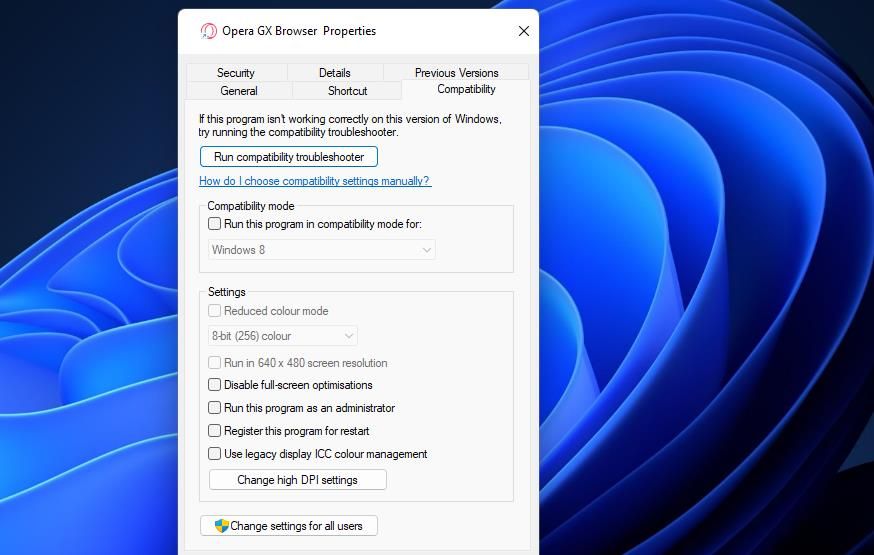Viewport: 874px width, 555px height.
Task: Open the Windows 8 compatibility dropdown
Action: pos(322,250)
